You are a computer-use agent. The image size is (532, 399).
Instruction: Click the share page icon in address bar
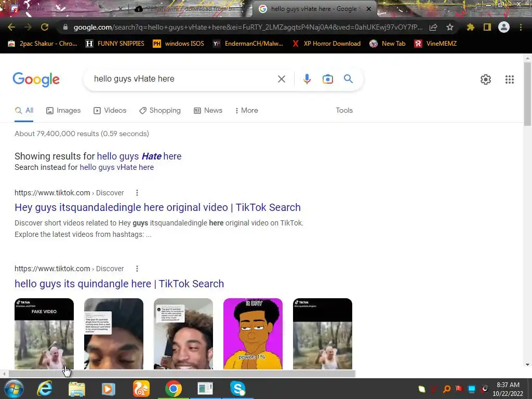[x=433, y=27]
